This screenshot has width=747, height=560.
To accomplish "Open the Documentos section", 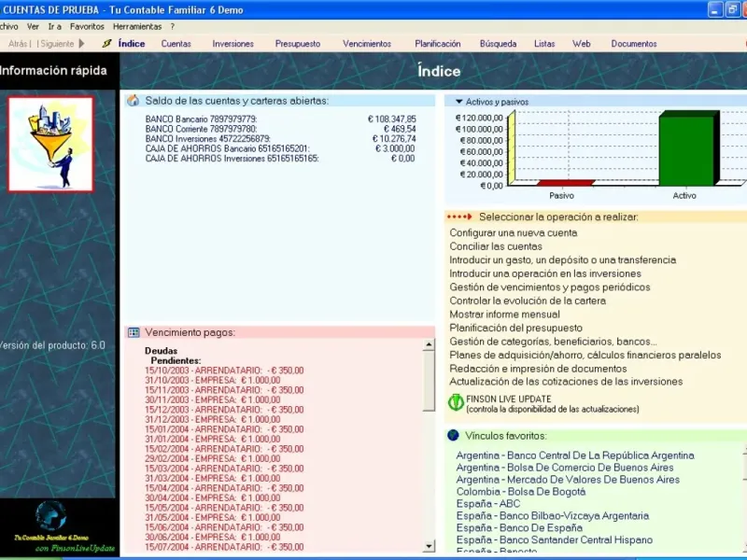I will [634, 44].
